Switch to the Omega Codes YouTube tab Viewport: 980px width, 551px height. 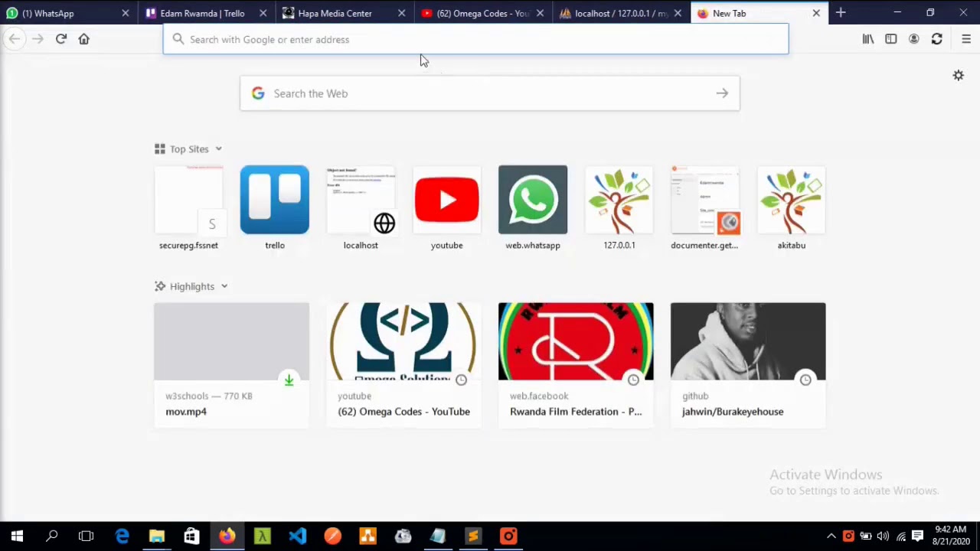pos(482,13)
